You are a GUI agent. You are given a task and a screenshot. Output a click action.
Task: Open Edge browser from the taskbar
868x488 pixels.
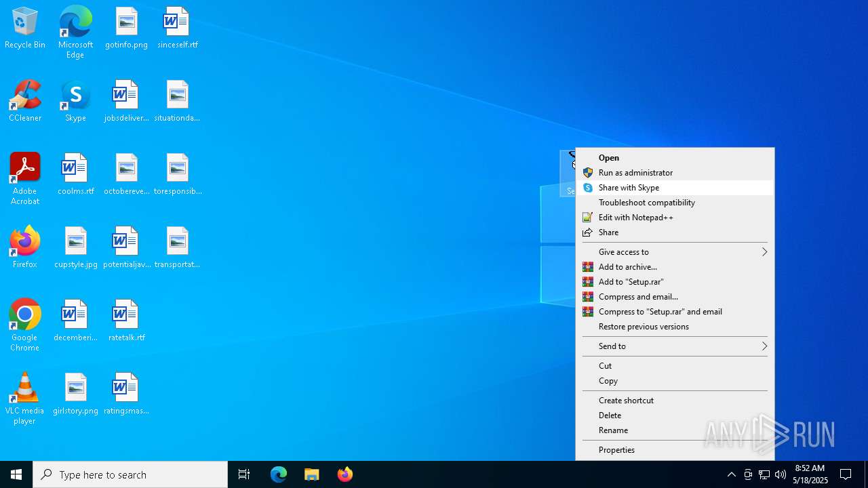(279, 474)
